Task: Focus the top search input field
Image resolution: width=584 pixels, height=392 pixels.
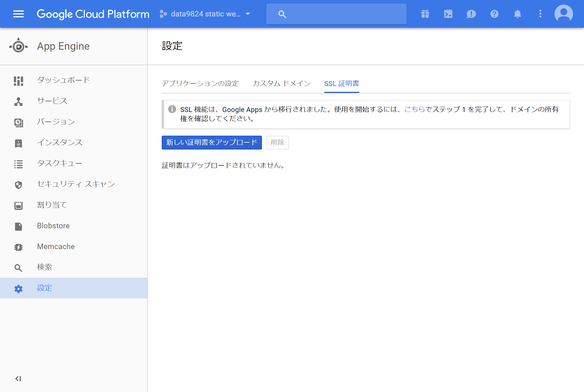Action: 344,14
